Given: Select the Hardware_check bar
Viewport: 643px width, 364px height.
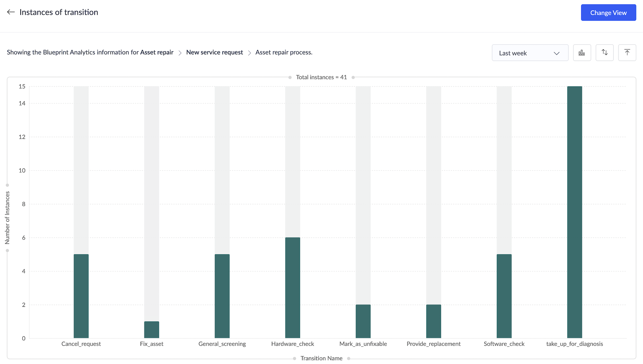Looking at the screenshot, I should [293, 287].
